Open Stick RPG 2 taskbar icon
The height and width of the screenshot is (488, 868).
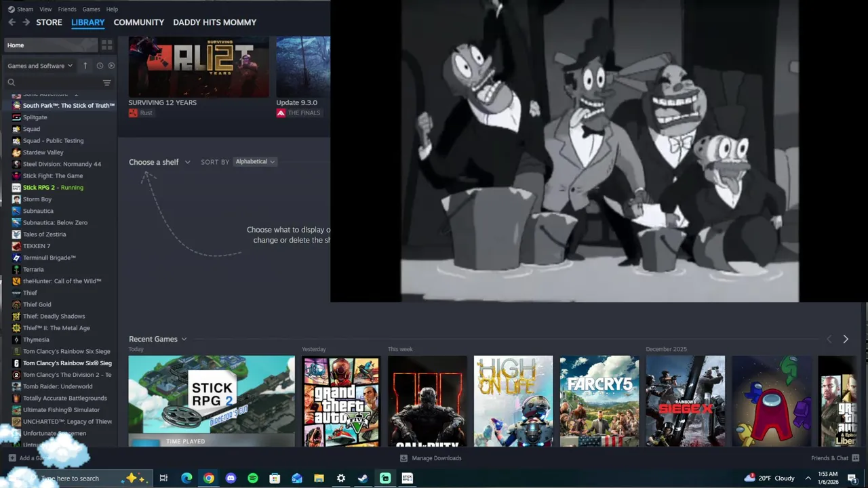click(x=407, y=478)
